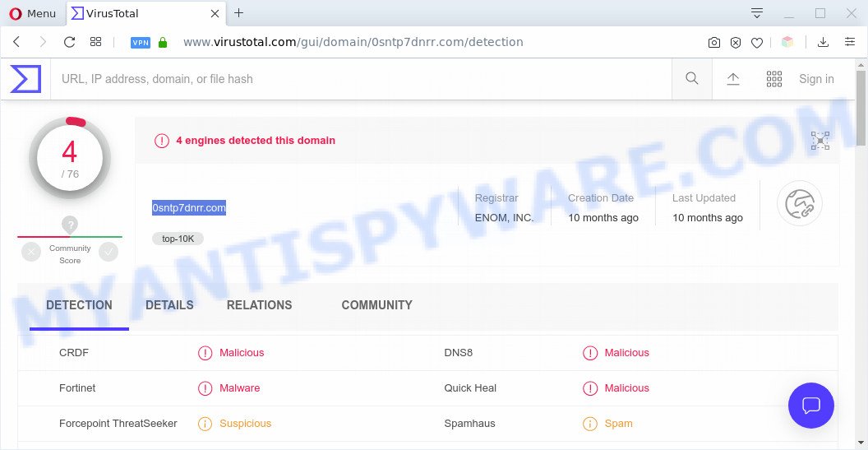The height and width of the screenshot is (450, 868).
Task: Close the VirusTotal browser tab
Action: tap(215, 13)
